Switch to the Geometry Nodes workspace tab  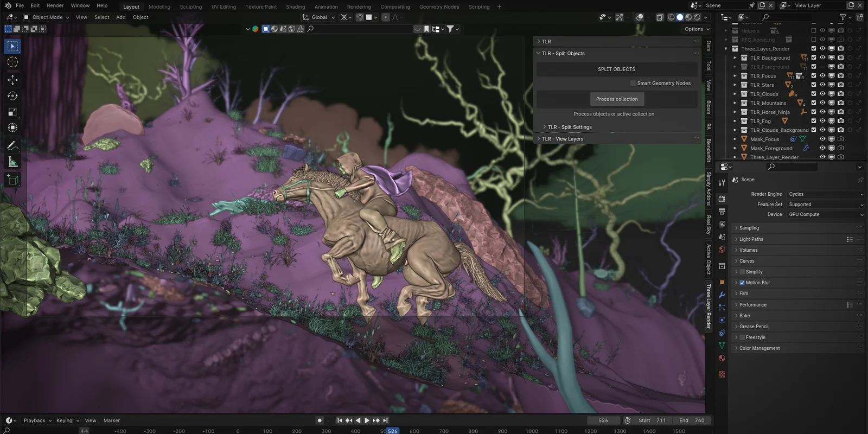[x=439, y=7]
